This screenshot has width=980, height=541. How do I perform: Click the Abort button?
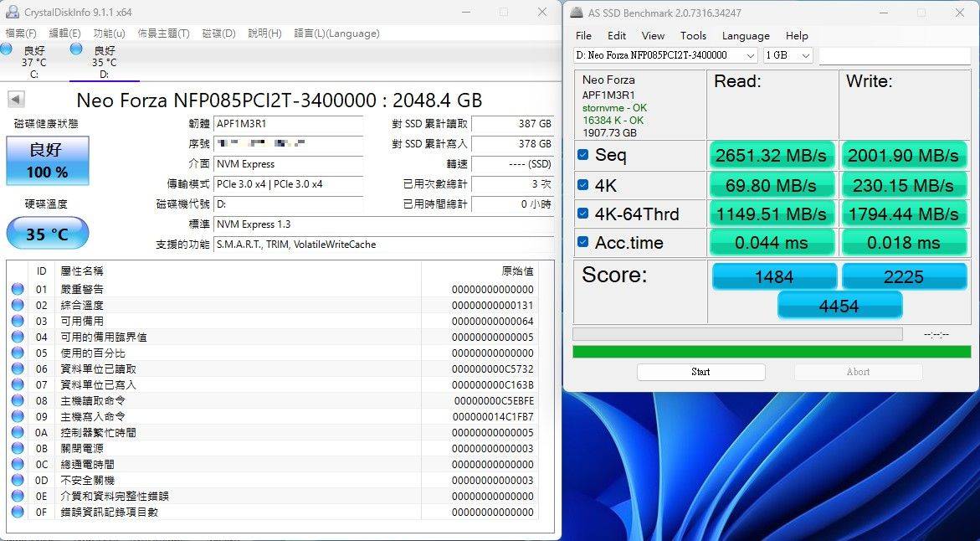point(858,372)
